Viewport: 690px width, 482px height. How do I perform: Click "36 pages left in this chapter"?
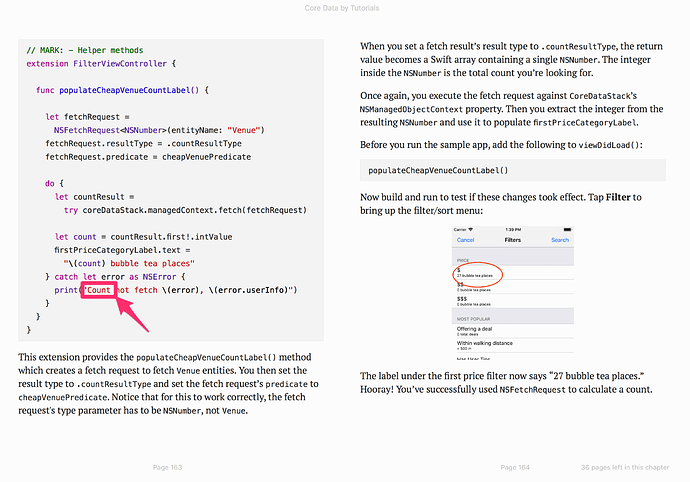(628, 467)
